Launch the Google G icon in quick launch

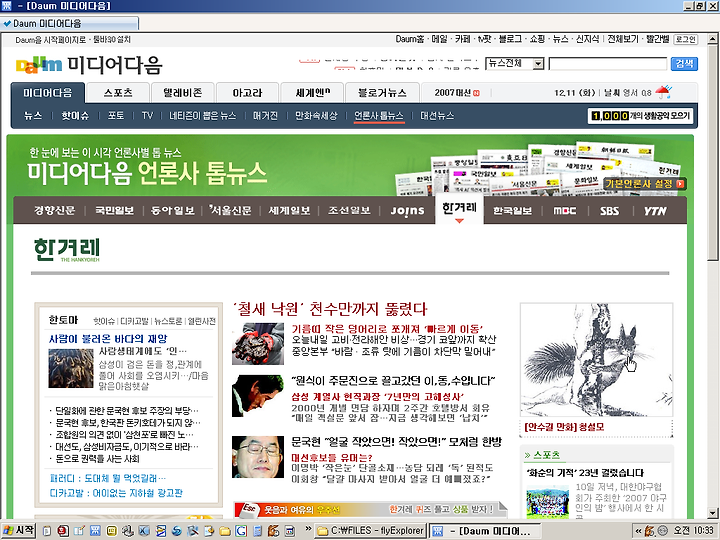click(x=241, y=531)
